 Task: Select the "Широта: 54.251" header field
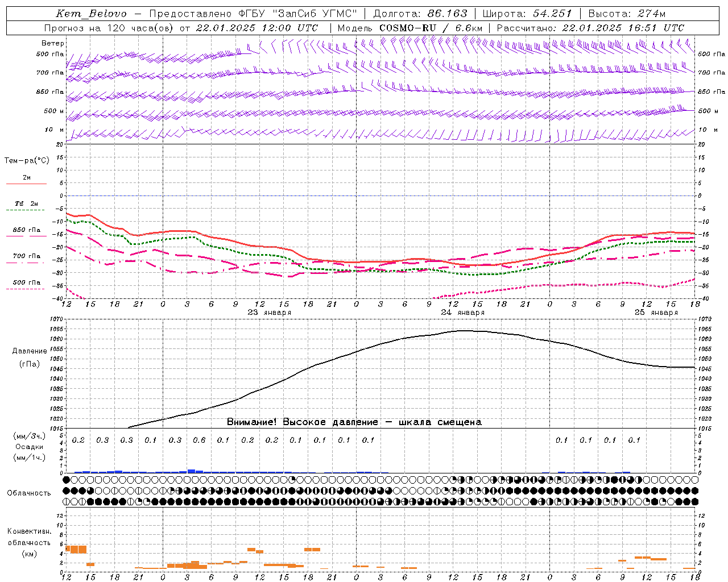coord(527,14)
